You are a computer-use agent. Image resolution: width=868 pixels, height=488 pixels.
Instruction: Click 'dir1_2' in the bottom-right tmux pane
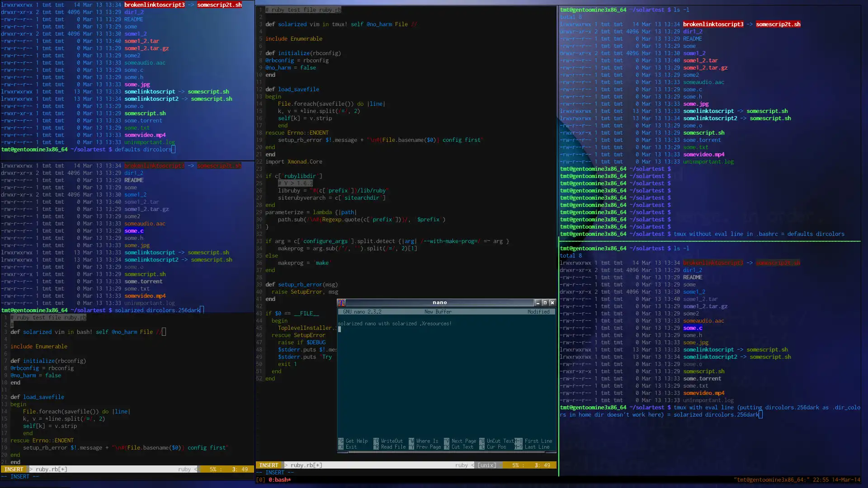point(693,270)
